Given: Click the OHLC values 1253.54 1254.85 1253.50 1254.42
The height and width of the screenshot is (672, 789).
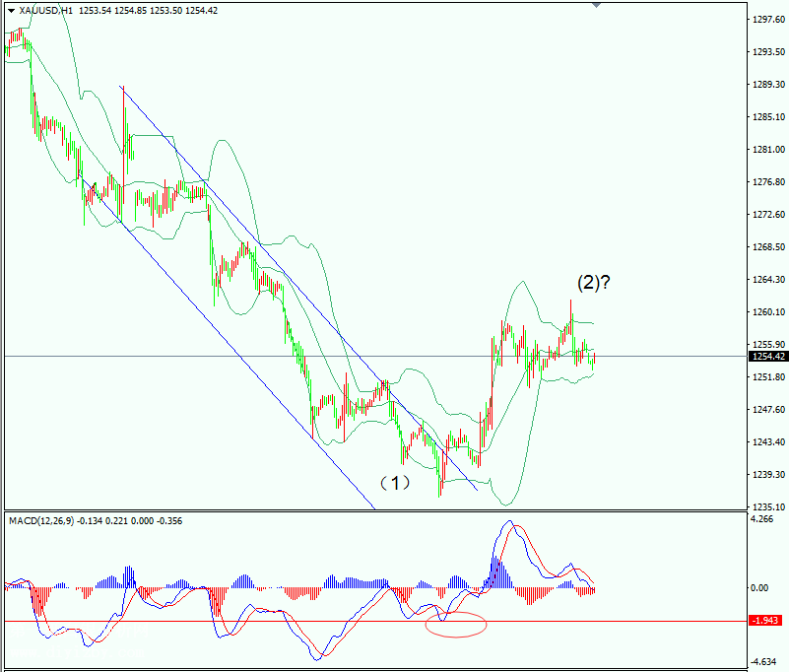Looking at the screenshot, I should tap(149, 11).
